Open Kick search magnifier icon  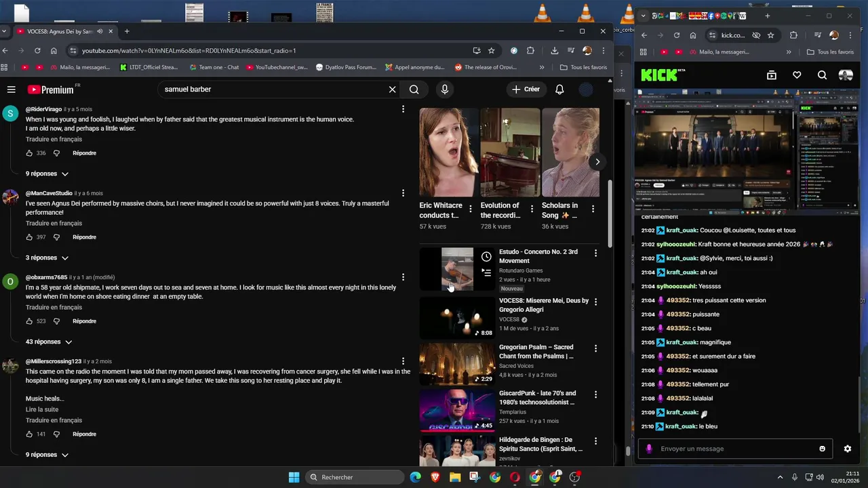[822, 75]
